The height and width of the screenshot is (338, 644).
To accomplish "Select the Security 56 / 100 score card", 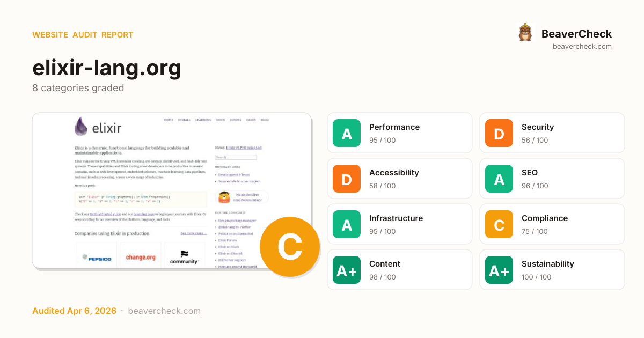I will [x=569, y=133].
